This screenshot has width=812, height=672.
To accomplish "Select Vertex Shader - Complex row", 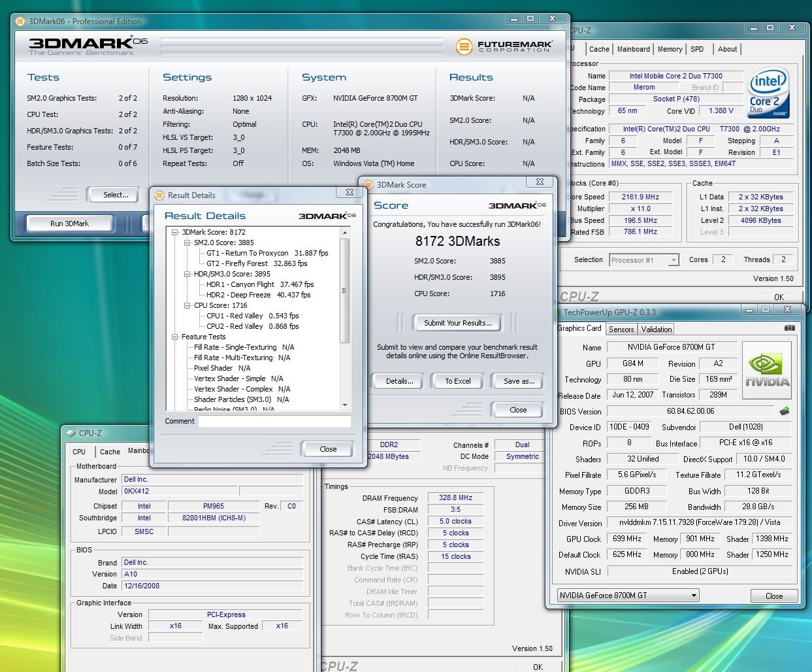I will coord(242,389).
